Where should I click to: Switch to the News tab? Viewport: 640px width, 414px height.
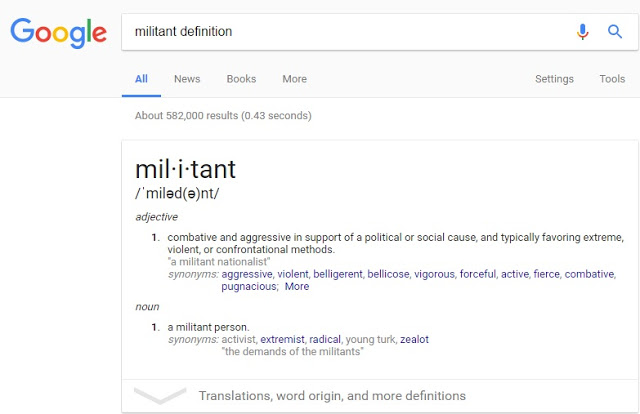tap(187, 79)
